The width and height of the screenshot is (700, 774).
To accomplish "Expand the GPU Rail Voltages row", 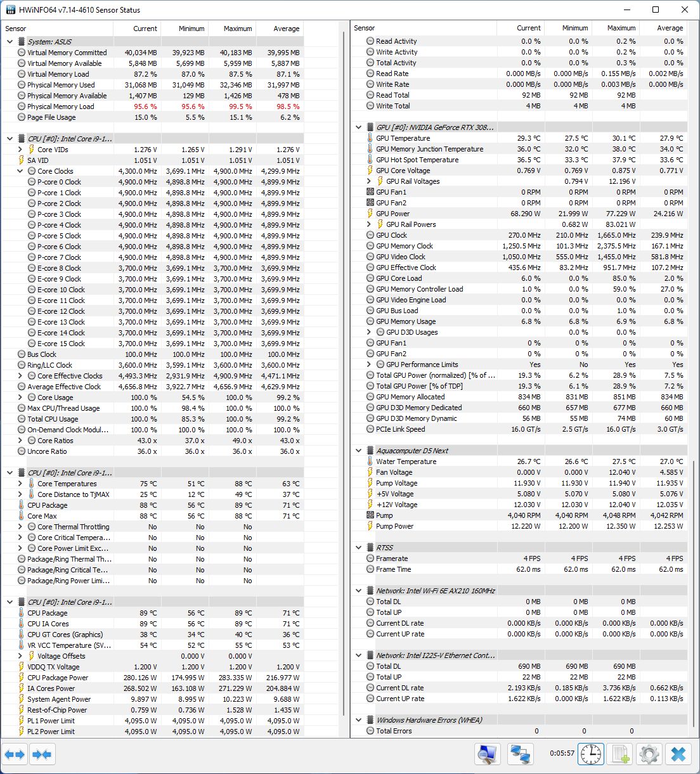I will pos(369,181).
